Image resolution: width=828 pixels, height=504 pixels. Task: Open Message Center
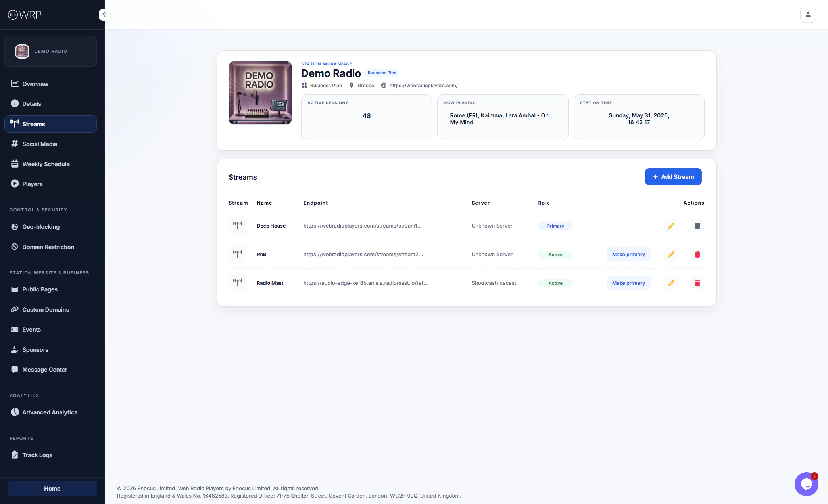(x=50, y=370)
